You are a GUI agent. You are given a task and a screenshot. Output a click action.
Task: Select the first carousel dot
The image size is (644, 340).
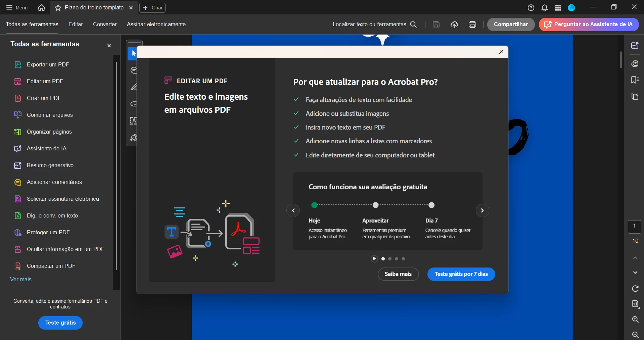(x=383, y=259)
